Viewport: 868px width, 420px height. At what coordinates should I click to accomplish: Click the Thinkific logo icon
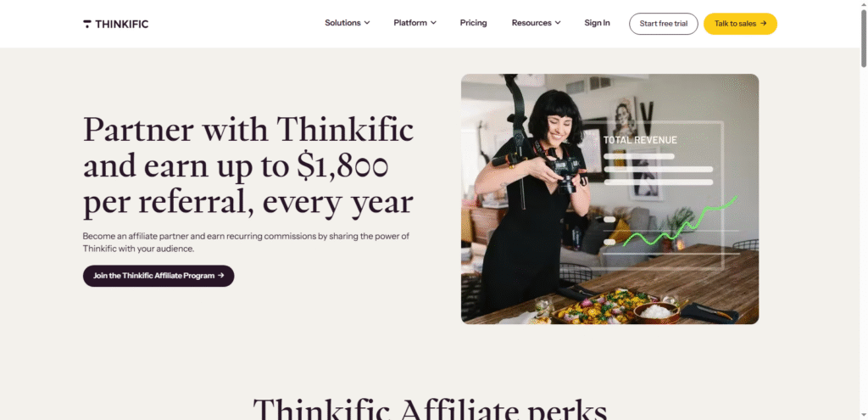click(87, 24)
